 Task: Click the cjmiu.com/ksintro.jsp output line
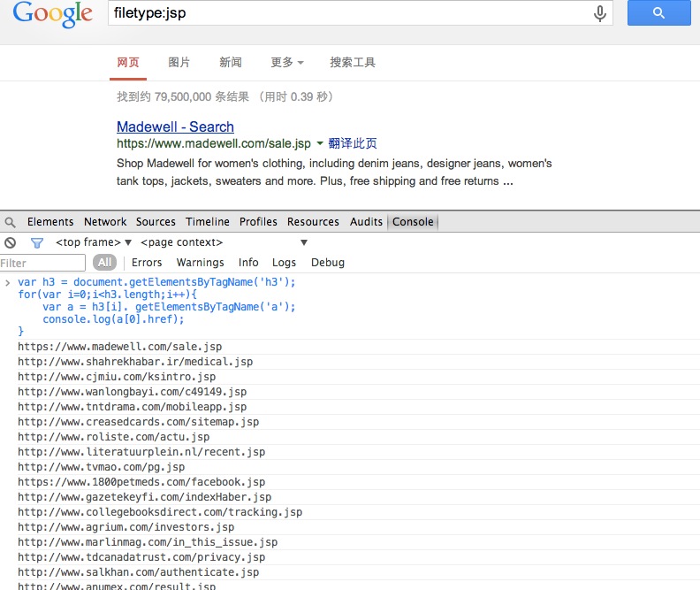click(117, 377)
